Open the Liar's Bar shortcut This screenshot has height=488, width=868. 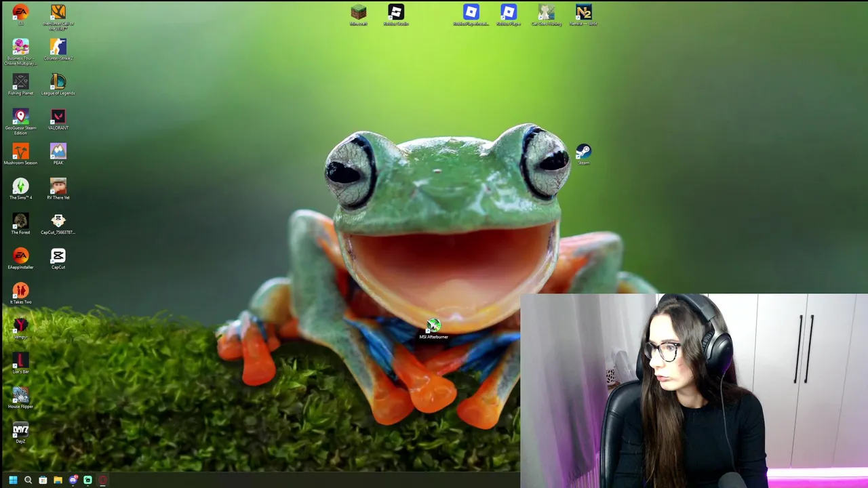point(20,360)
